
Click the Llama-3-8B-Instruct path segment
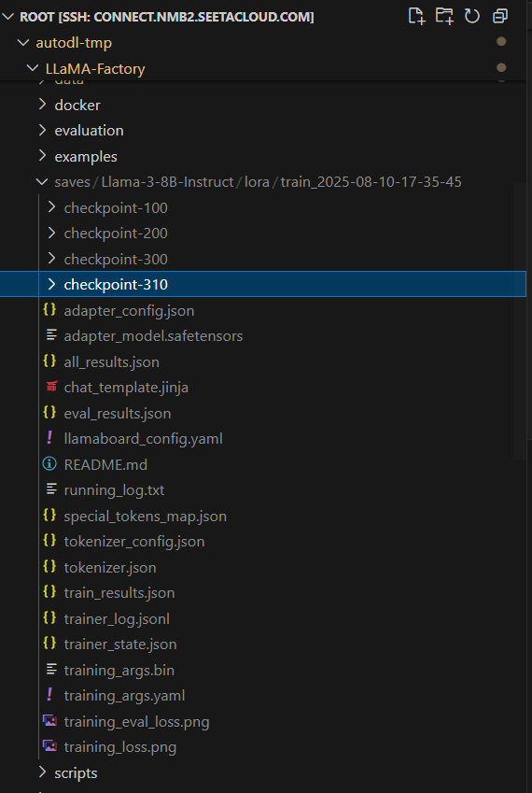[x=167, y=182]
